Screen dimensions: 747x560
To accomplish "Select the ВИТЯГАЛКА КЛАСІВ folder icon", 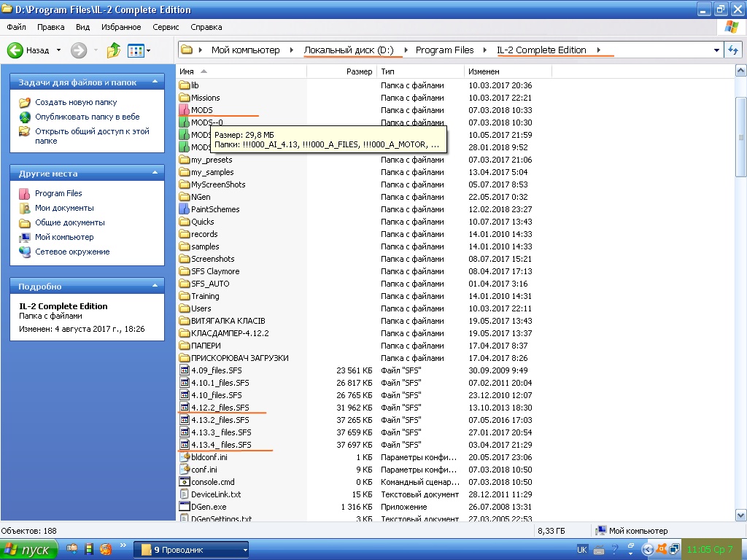I will (185, 321).
